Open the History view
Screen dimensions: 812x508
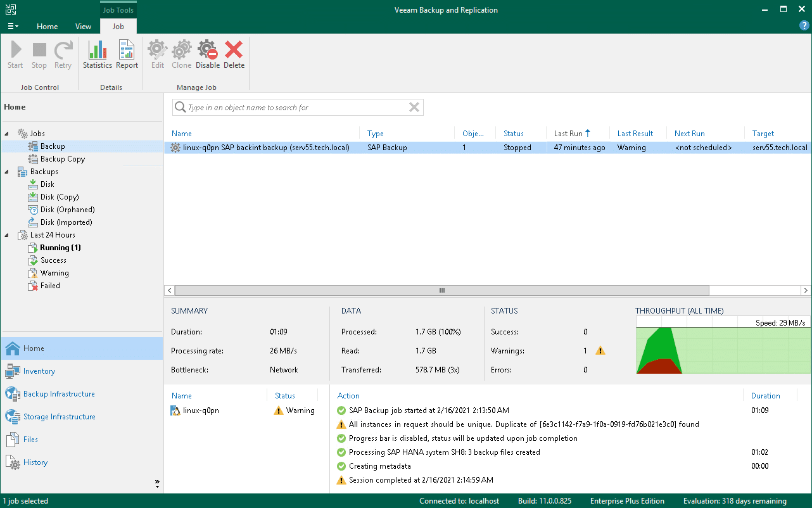(82, 462)
